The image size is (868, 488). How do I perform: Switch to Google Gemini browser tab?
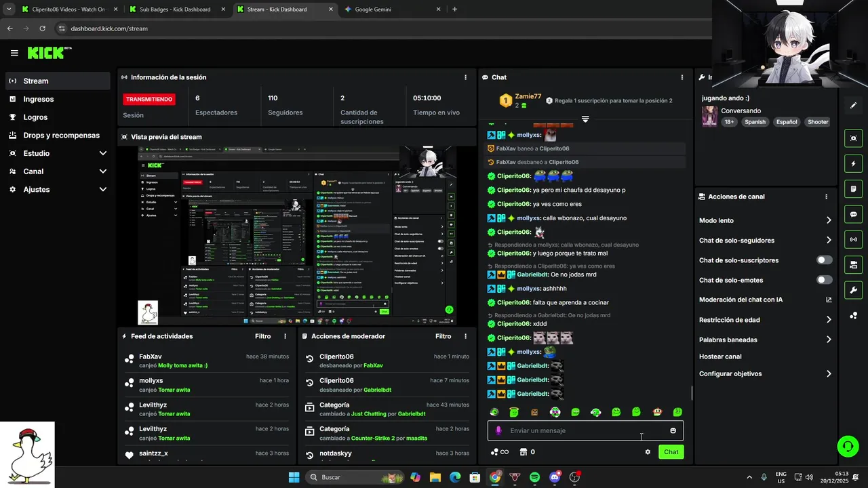pyautogui.click(x=391, y=9)
